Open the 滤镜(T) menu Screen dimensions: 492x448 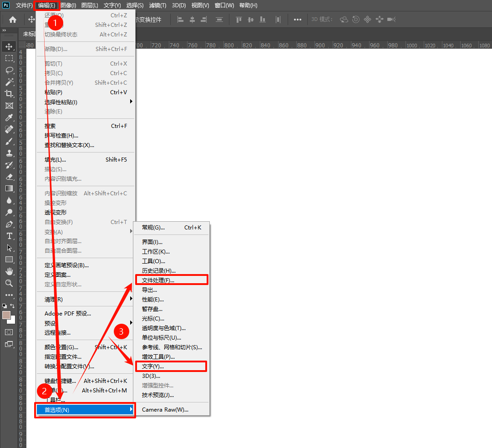pos(158,5)
